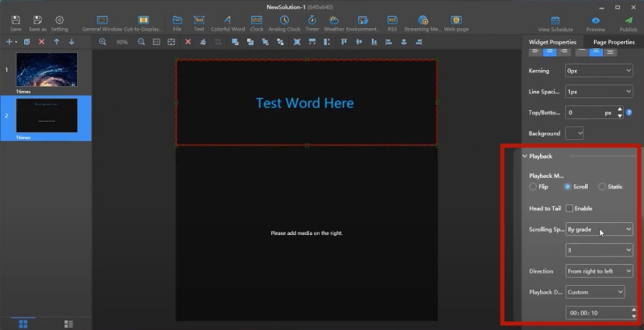644x330 pixels.
Task: Add a Timer widget
Action: tap(312, 23)
